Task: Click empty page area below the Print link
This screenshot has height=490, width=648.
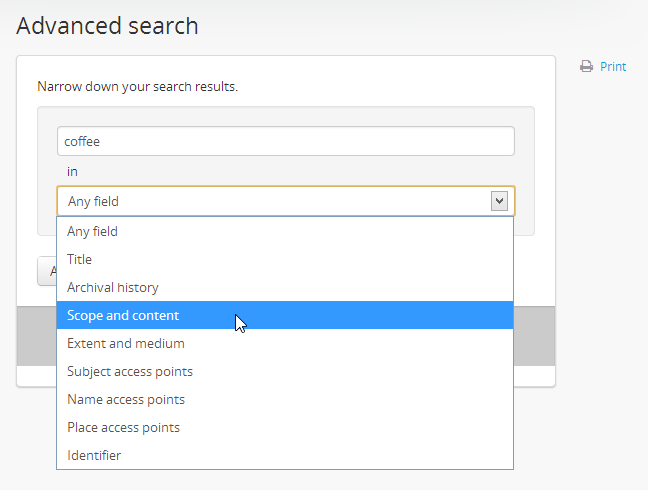Action: (602, 200)
